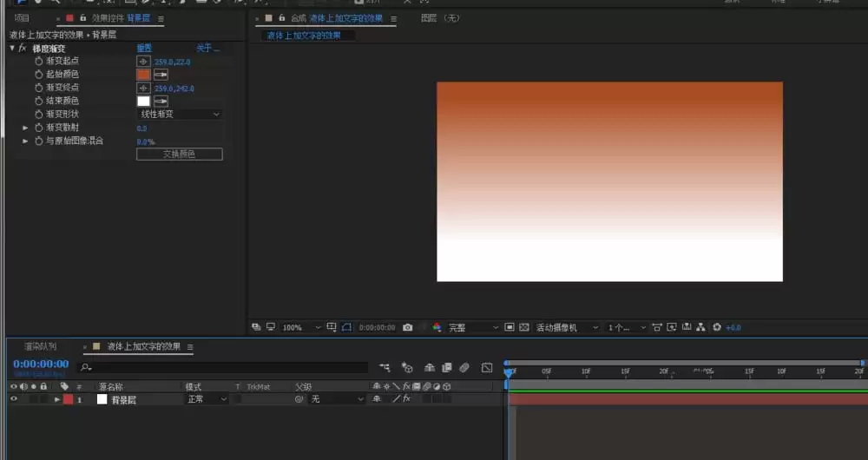Open the 线性渐变 ramp shape dropdown
Image resolution: width=868 pixels, height=460 pixels.
[180, 114]
